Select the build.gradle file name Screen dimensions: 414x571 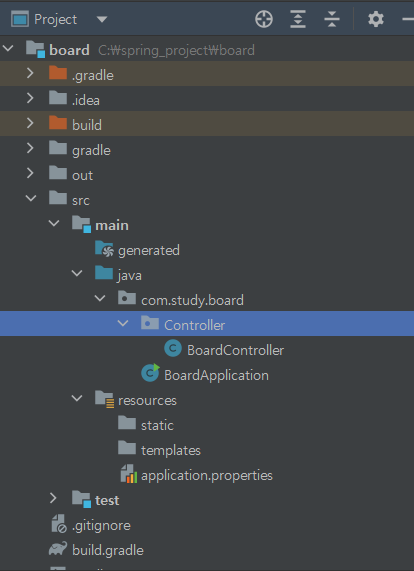(108, 551)
